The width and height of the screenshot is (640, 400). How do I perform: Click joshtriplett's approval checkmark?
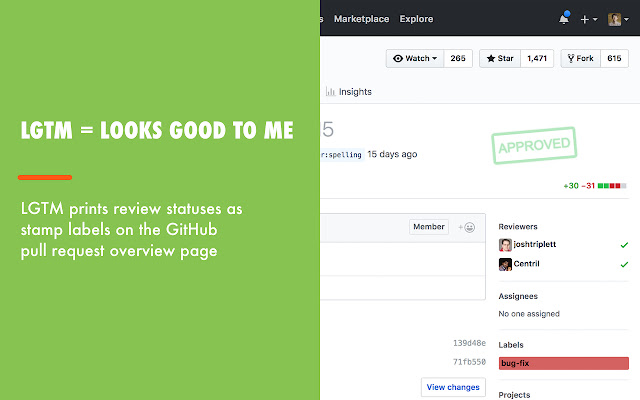(x=624, y=245)
